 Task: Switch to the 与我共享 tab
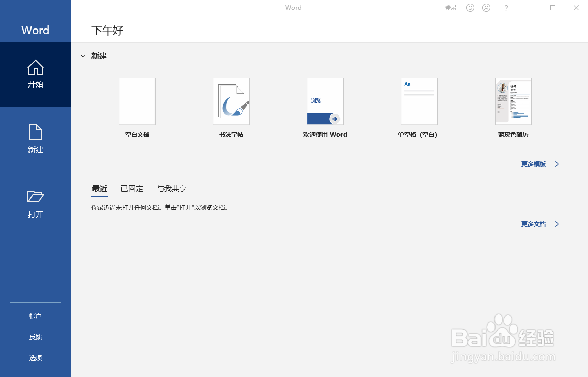tap(172, 189)
